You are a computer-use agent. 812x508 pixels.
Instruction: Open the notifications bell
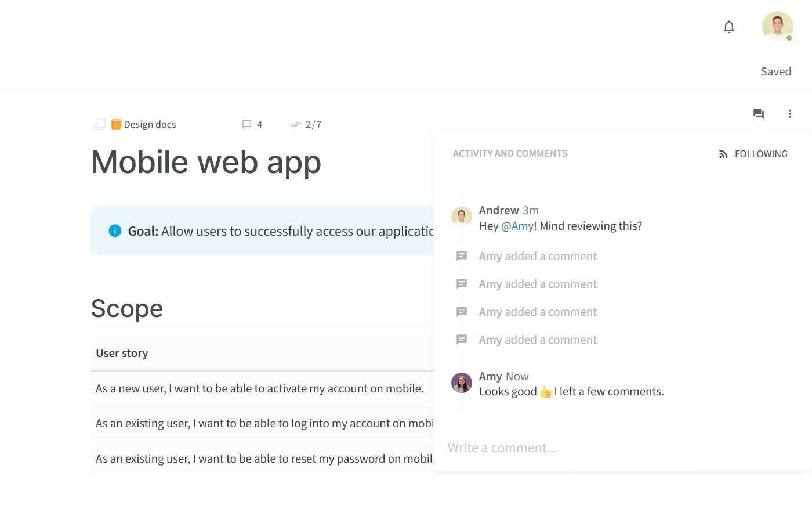[729, 27]
